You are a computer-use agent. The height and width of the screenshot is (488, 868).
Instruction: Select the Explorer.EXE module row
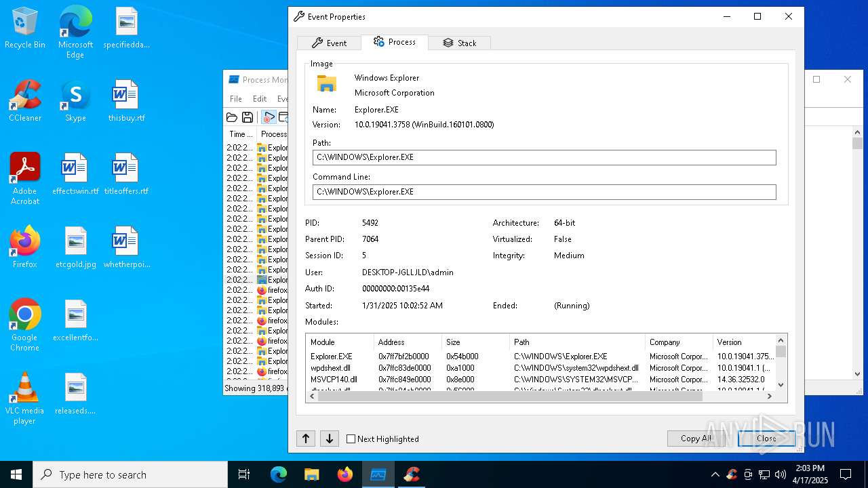(540, 357)
